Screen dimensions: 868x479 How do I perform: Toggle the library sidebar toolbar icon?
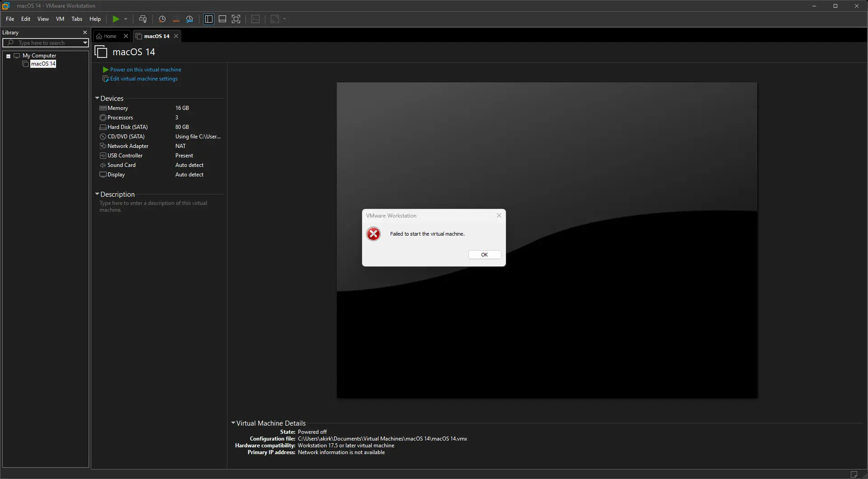[x=209, y=19]
